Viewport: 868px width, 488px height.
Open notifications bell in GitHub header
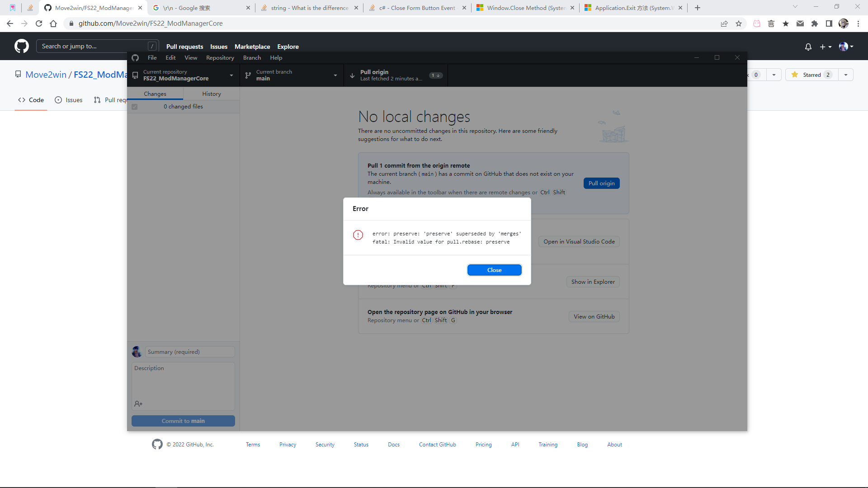[808, 47]
